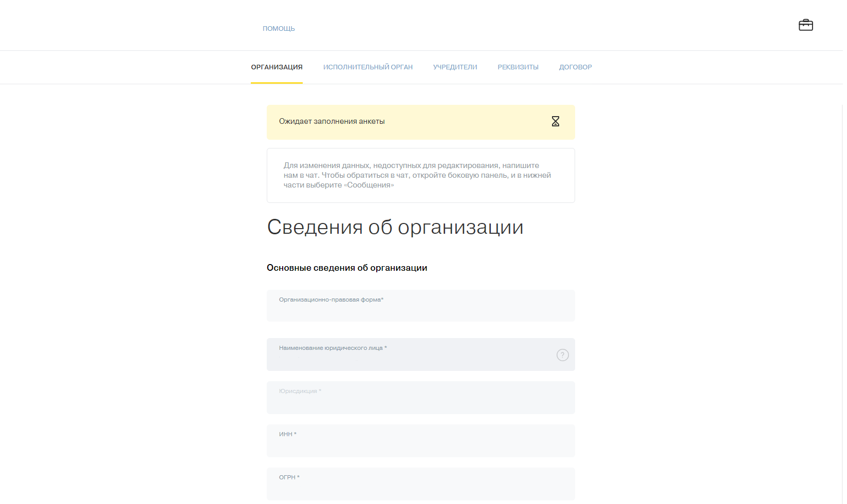Select the ОРГАНИЗАЦИЯ tab
The height and width of the screenshot is (504, 847).
click(x=277, y=67)
